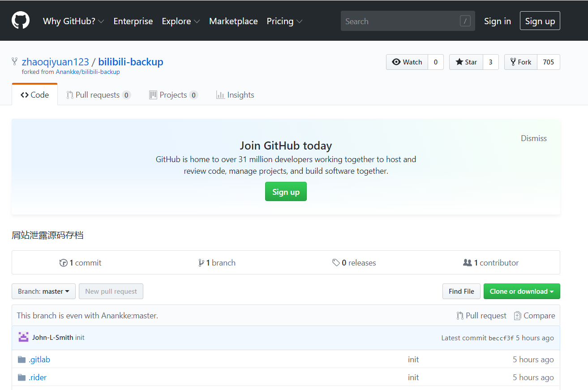Image resolution: width=588 pixels, height=390 pixels.
Task: Click the Sign in link
Action: pyautogui.click(x=498, y=21)
